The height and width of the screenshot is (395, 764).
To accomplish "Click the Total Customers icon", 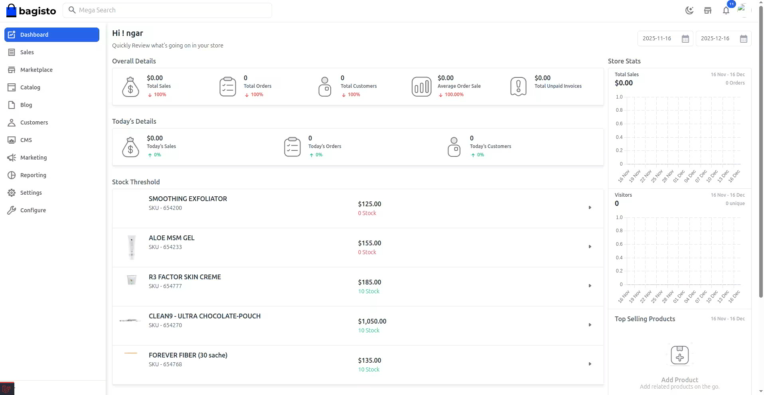I will tap(325, 87).
